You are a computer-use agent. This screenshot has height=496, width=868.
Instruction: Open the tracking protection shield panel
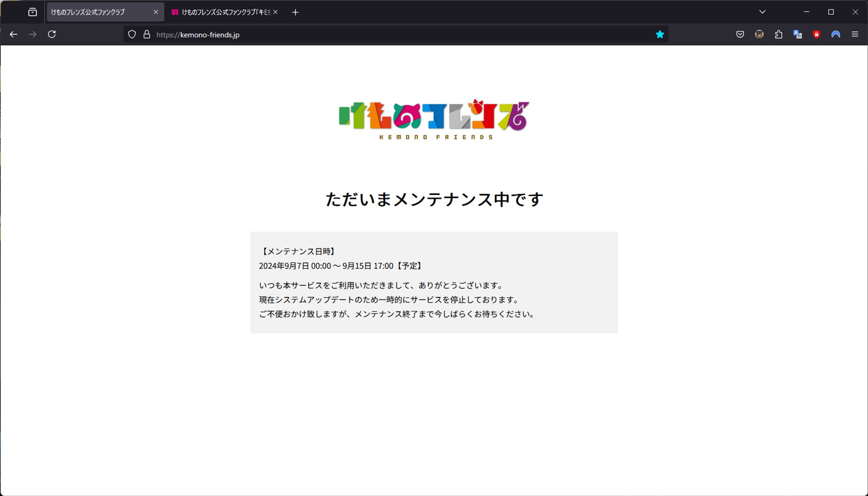click(132, 34)
